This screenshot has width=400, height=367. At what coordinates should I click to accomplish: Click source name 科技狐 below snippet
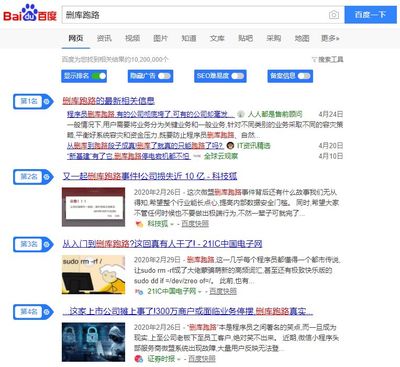click(158, 224)
